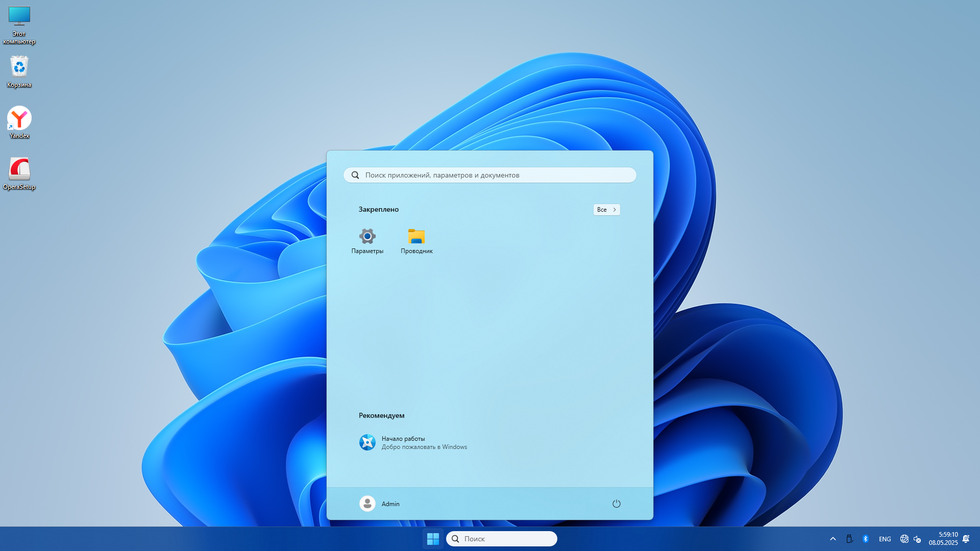Open the Admin user account menu

(379, 504)
